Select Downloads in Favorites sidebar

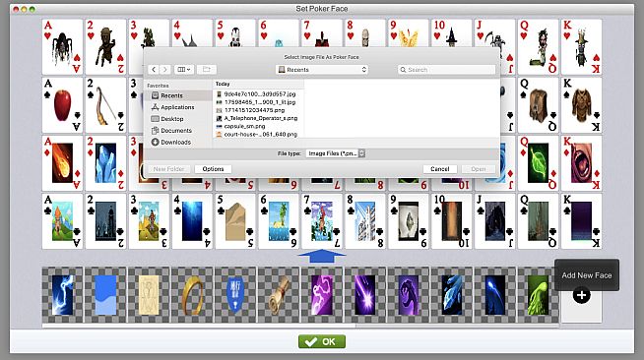(179, 142)
